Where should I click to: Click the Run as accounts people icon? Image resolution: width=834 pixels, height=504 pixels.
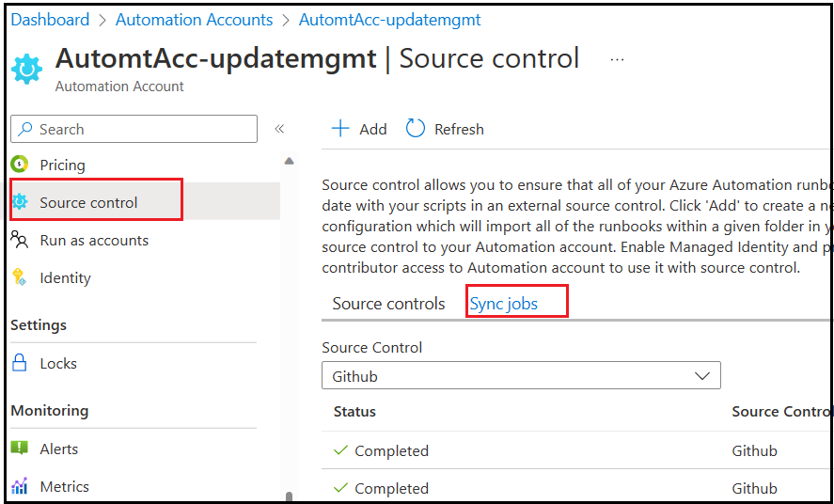[x=20, y=240]
